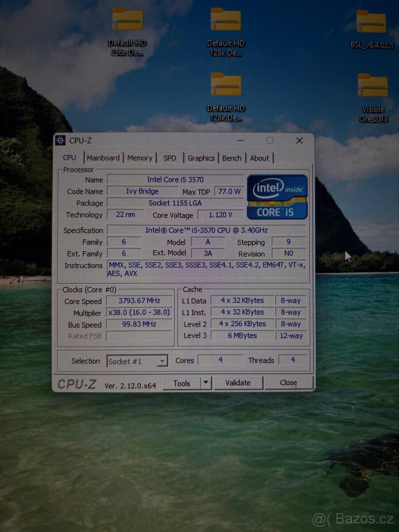Click the Revision value N0
Screen dimensions: 399x532
(x=289, y=254)
